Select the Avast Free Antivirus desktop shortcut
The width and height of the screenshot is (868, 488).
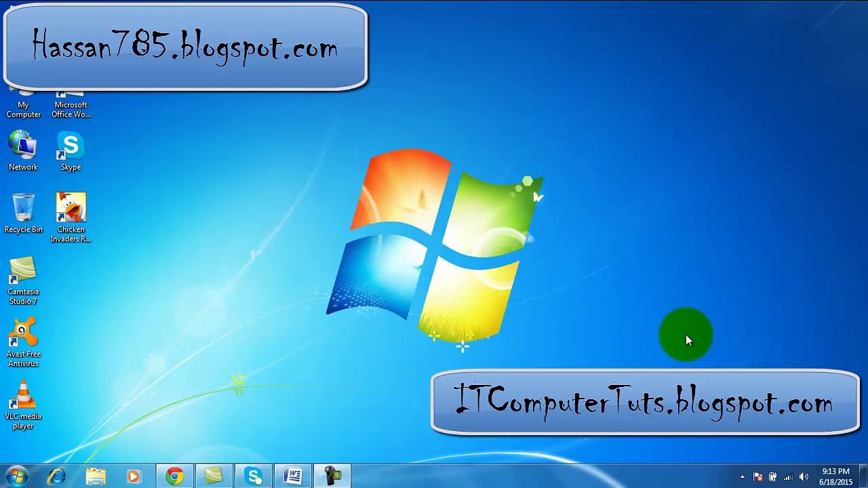23,343
